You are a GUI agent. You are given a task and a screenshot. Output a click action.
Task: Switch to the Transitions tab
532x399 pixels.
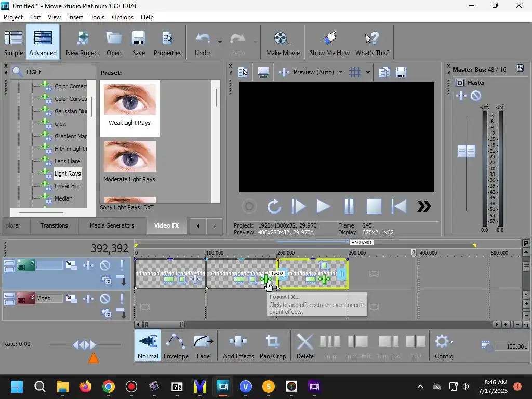click(x=54, y=225)
